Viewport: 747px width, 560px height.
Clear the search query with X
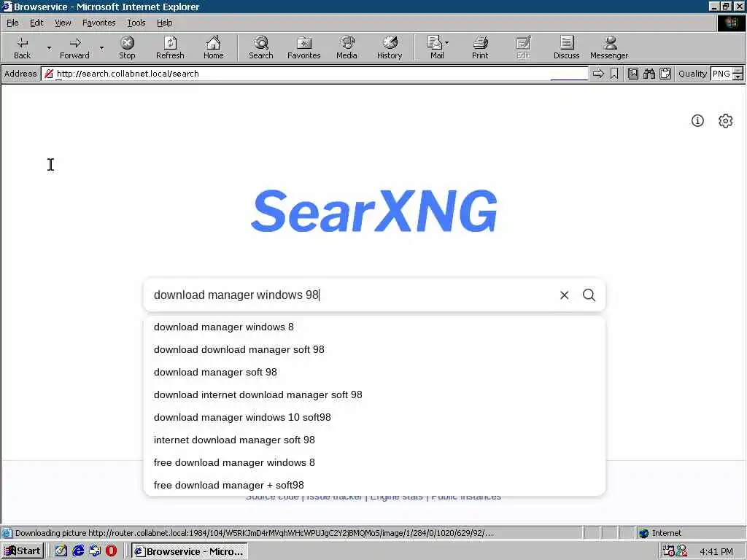[x=564, y=295]
